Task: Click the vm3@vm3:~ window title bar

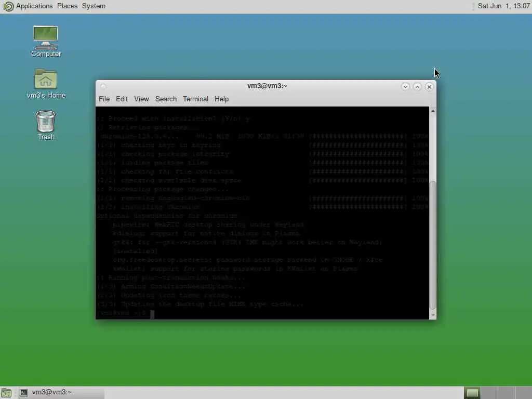Action: pos(267,86)
